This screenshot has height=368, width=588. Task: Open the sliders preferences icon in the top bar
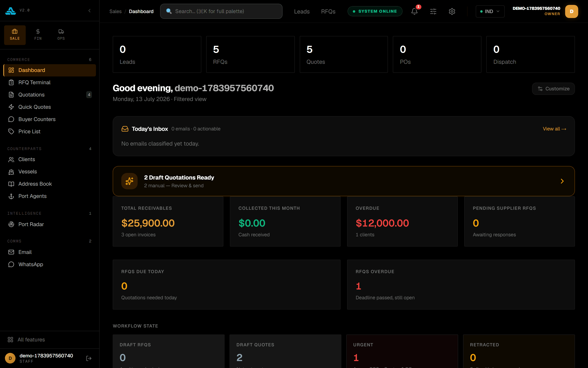coord(433,11)
